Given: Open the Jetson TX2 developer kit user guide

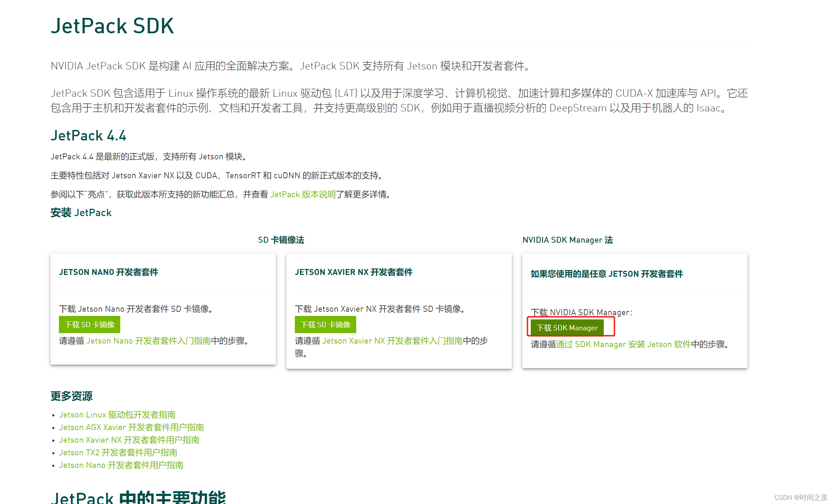Looking at the screenshot, I should (x=118, y=453).
